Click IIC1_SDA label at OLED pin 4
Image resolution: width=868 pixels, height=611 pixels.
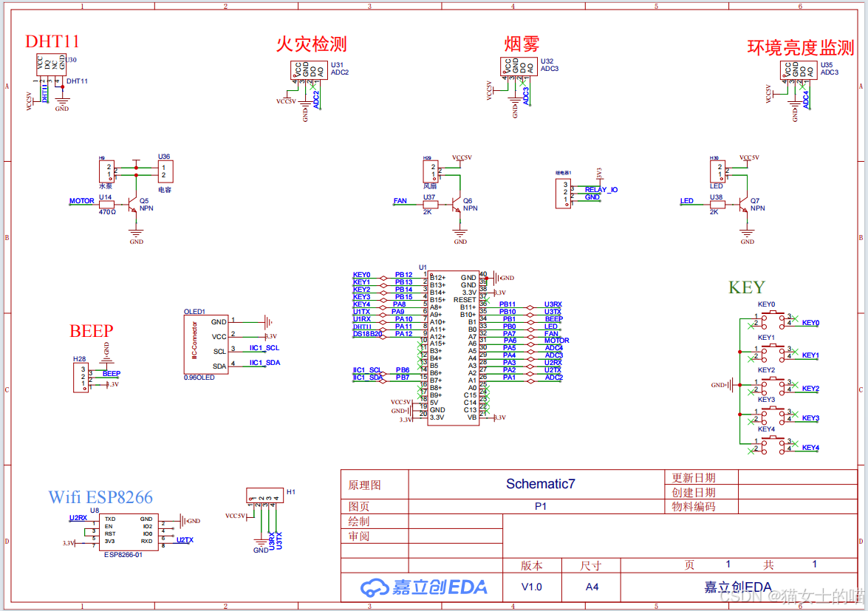coord(264,363)
